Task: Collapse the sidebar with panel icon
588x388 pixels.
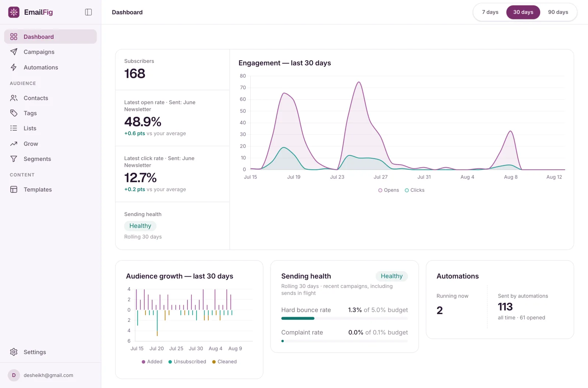Action: coord(88,12)
